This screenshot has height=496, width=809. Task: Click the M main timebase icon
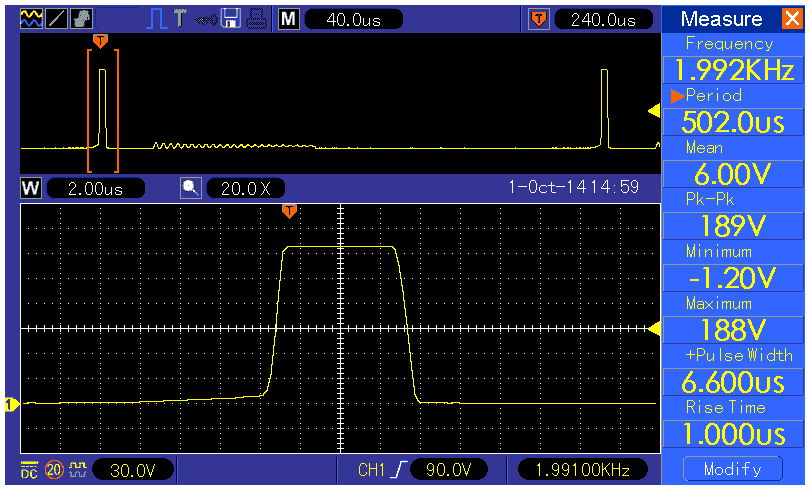point(288,20)
